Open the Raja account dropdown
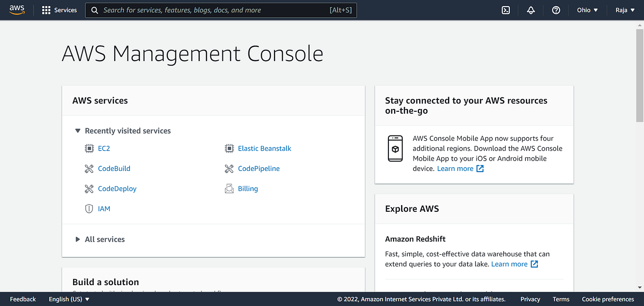This screenshot has width=644, height=306. [625, 10]
